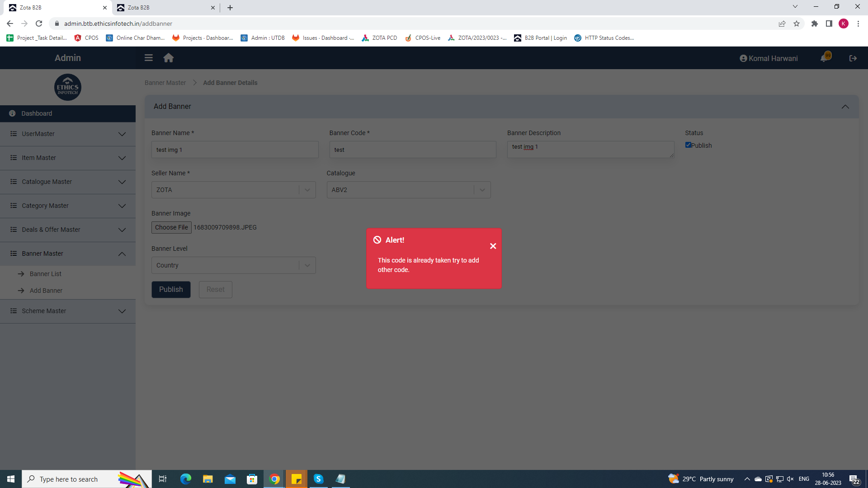The height and width of the screenshot is (488, 868).
Task: Open Banner List in sidebar
Action: pyautogui.click(x=46, y=274)
